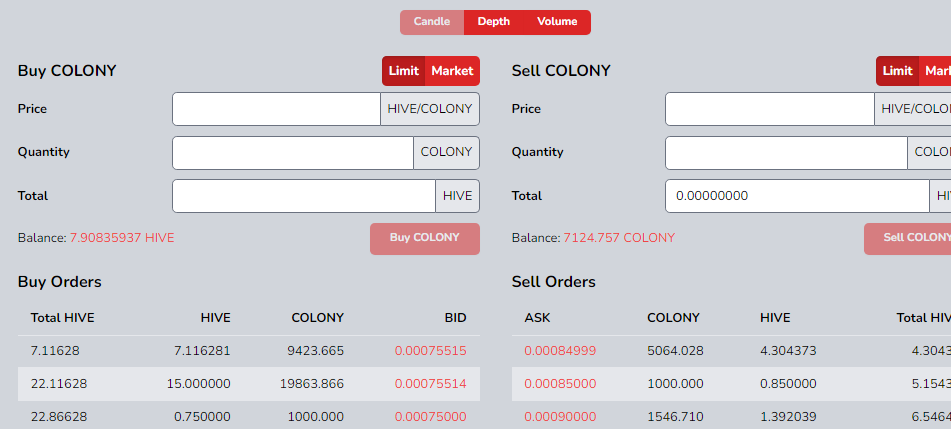Click sell order COLONY amount 5064.028
The height and width of the screenshot is (429, 951).
coord(675,351)
